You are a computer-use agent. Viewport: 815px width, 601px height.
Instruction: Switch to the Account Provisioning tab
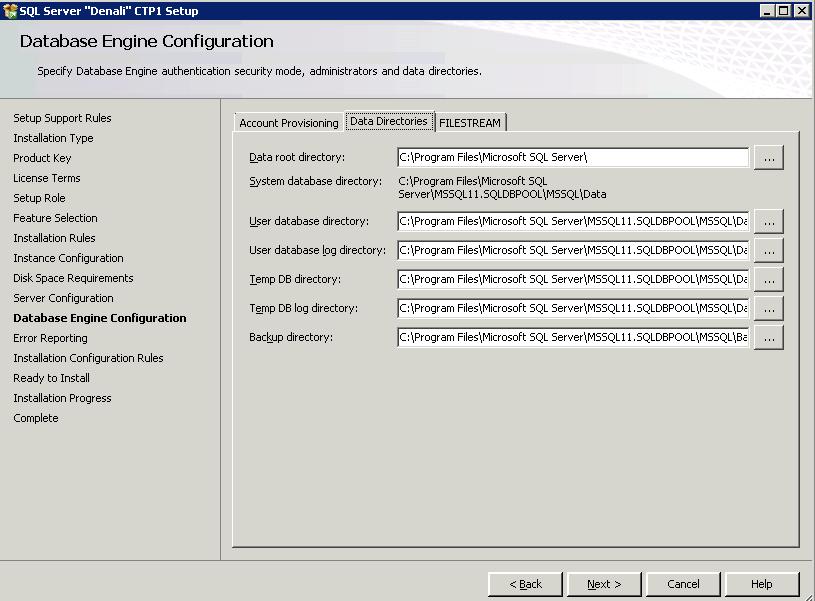[288, 123]
